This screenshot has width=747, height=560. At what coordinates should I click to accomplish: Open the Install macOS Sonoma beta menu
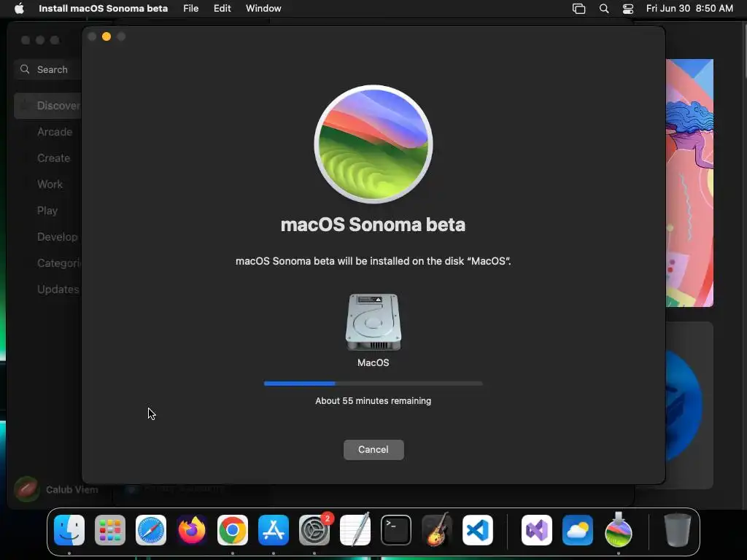tap(103, 8)
